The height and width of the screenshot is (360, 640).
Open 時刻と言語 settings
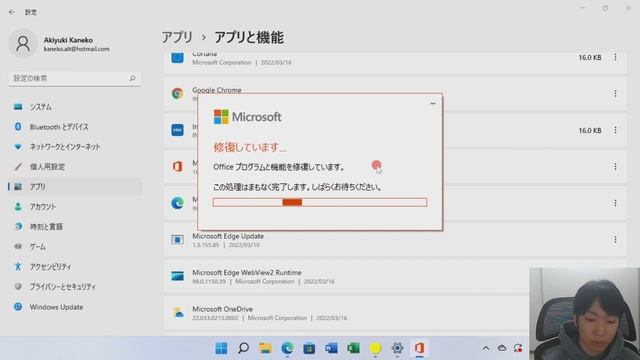tap(75, 227)
